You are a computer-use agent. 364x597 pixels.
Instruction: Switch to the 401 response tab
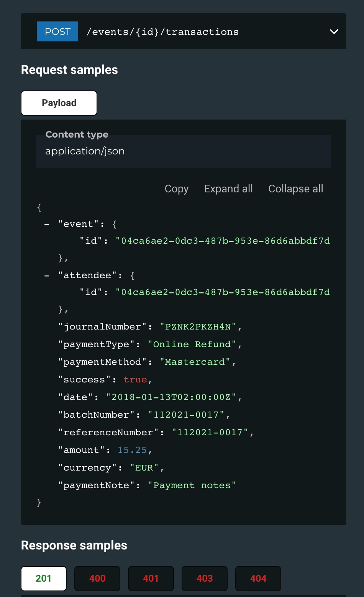click(x=151, y=579)
